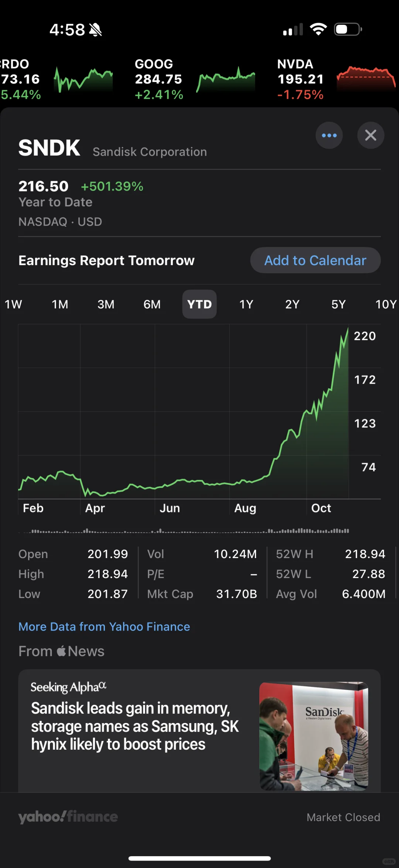Tap the Earnings Report Tomorrow label

(x=106, y=260)
